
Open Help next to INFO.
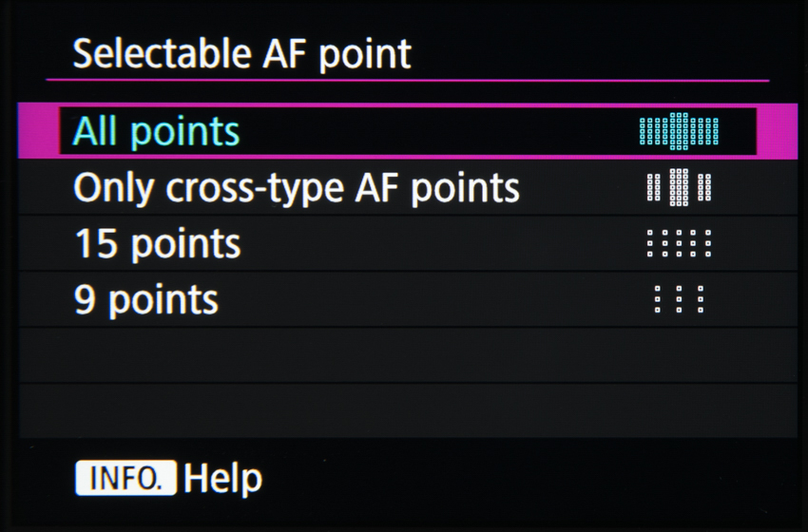pyautogui.click(x=223, y=478)
